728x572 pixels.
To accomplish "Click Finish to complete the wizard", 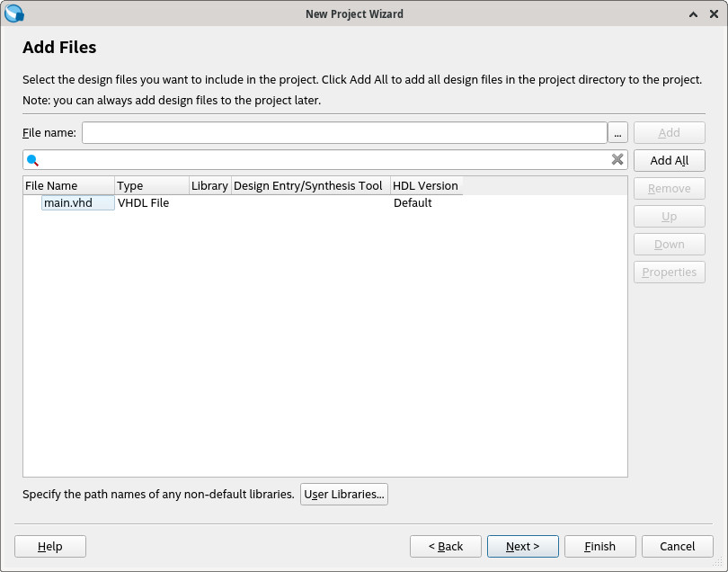I will pos(599,546).
